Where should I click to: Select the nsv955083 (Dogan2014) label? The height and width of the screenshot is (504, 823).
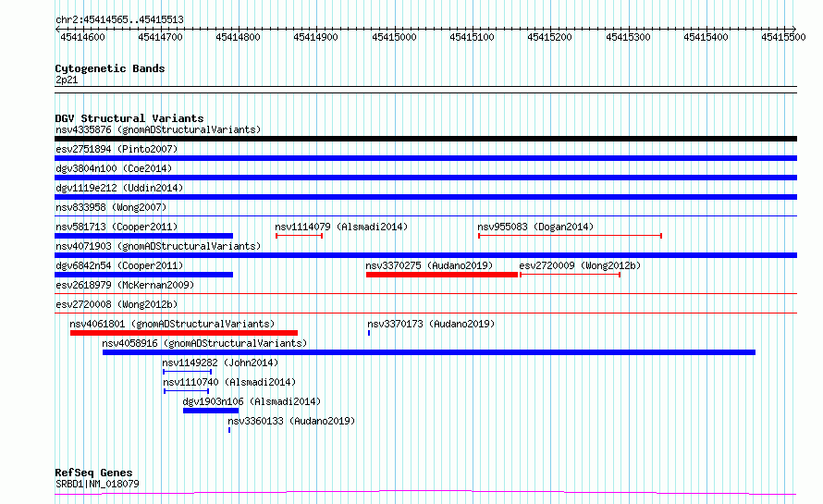click(535, 227)
